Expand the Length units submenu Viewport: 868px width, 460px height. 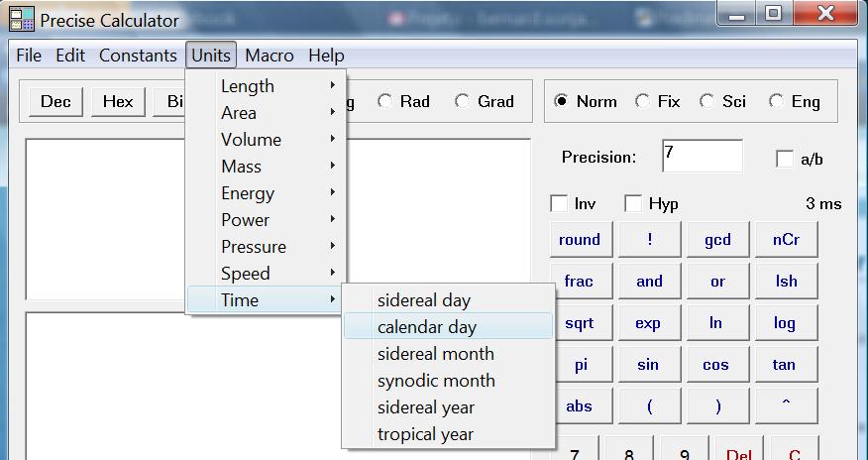[266, 86]
